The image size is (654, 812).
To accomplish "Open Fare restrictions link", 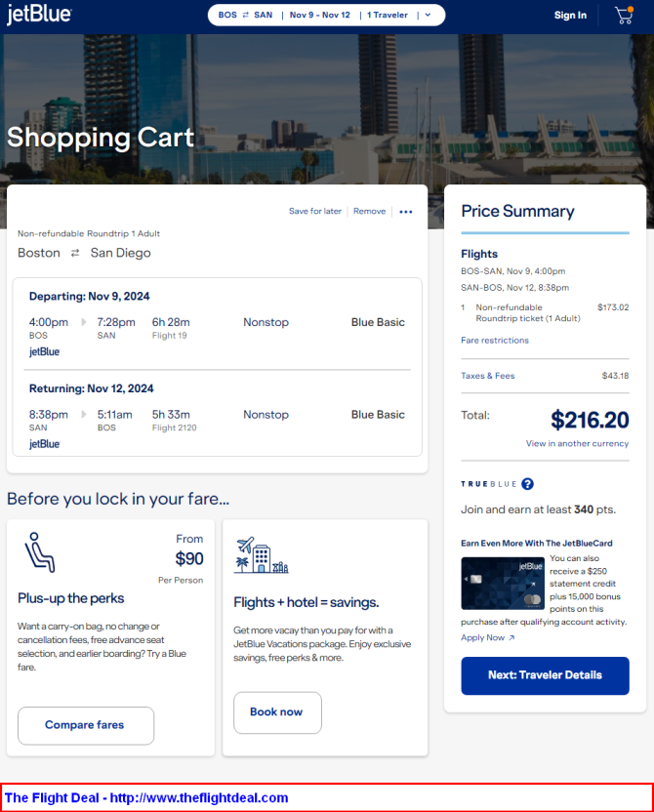I will point(495,341).
